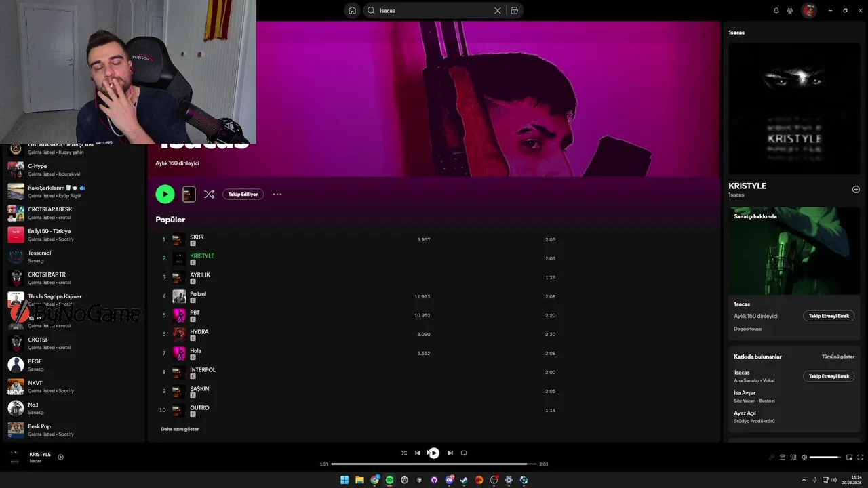Viewport: 868px width, 488px height.
Task: Select the album preview thumbnail beside play button
Action: pos(189,194)
